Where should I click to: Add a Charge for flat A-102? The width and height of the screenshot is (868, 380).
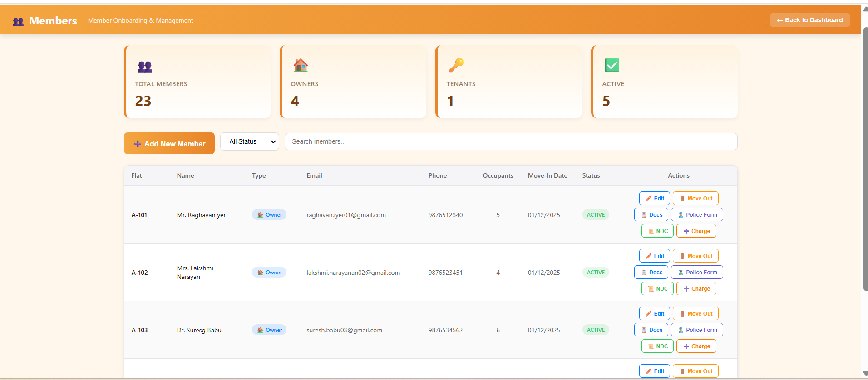[696, 289]
